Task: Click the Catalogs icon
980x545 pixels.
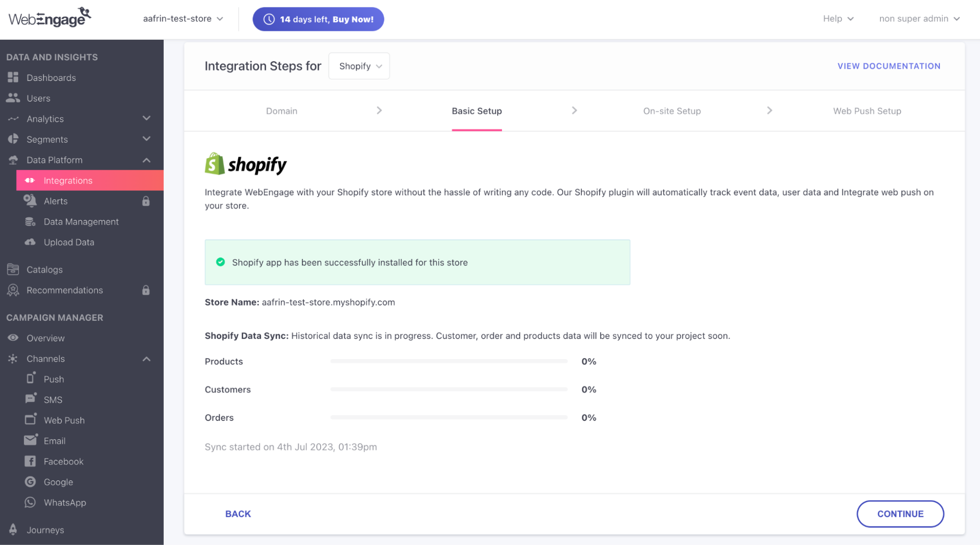Action: (13, 269)
